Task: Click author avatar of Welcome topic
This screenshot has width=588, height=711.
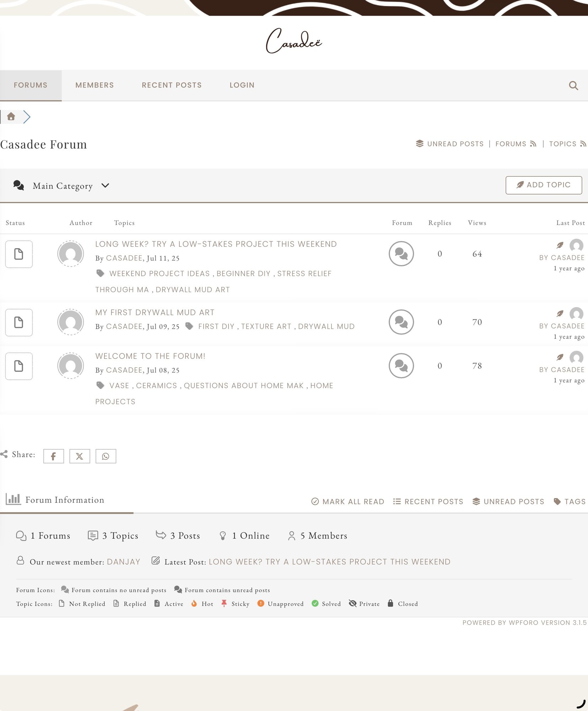Action: (71, 366)
